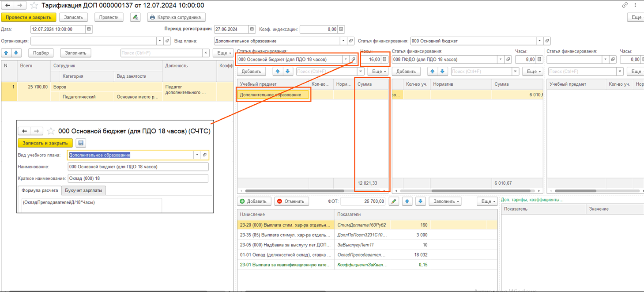Clear the employee list search with X
Viewport: 644px width, 292px height.
(x=206, y=53)
